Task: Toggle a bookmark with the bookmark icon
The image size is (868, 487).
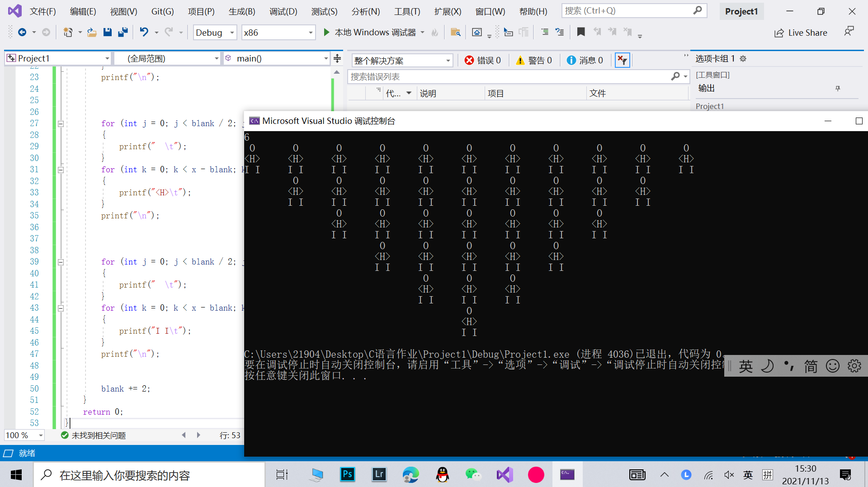Action: click(x=581, y=32)
